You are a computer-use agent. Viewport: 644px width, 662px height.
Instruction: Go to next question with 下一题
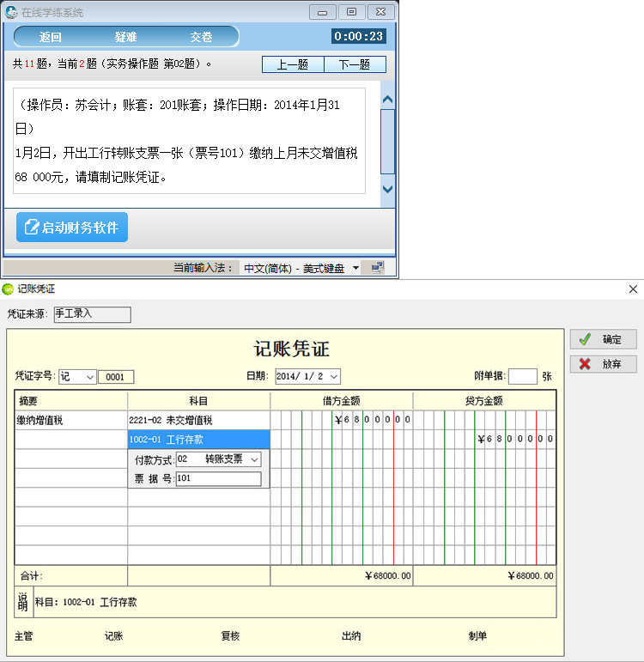click(354, 65)
